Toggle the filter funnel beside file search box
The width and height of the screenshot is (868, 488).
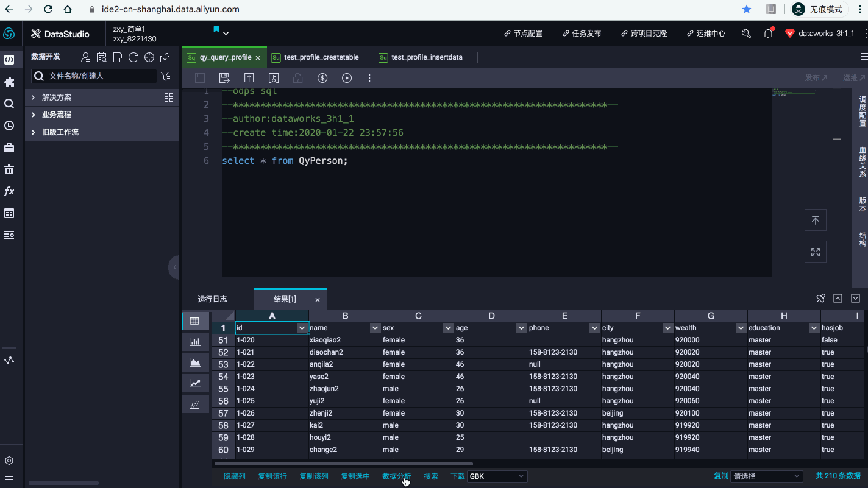coord(165,76)
